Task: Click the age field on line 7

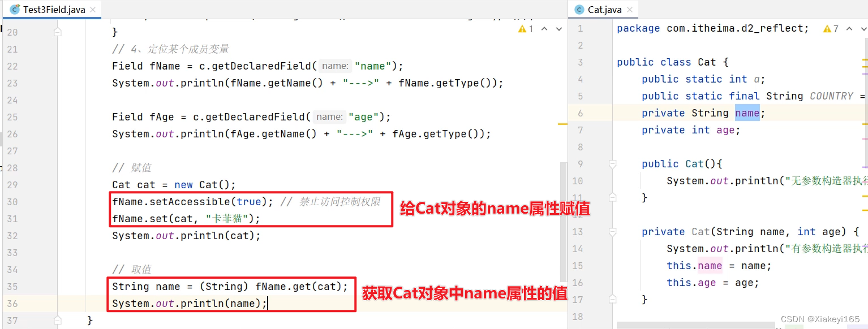Action: point(725,130)
